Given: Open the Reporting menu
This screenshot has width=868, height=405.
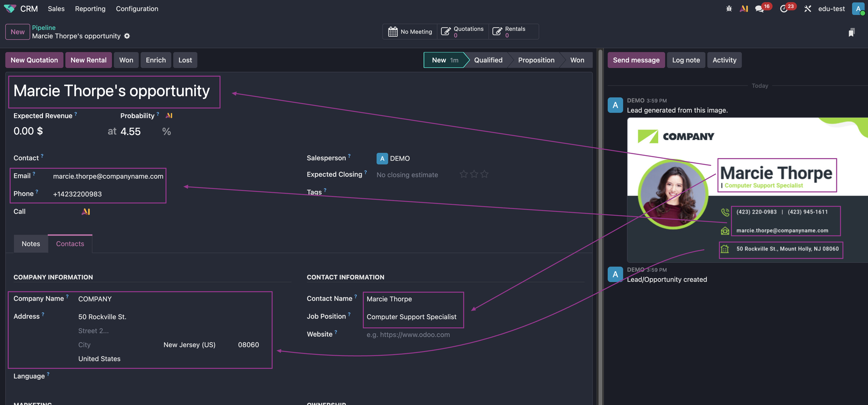Looking at the screenshot, I should point(90,9).
